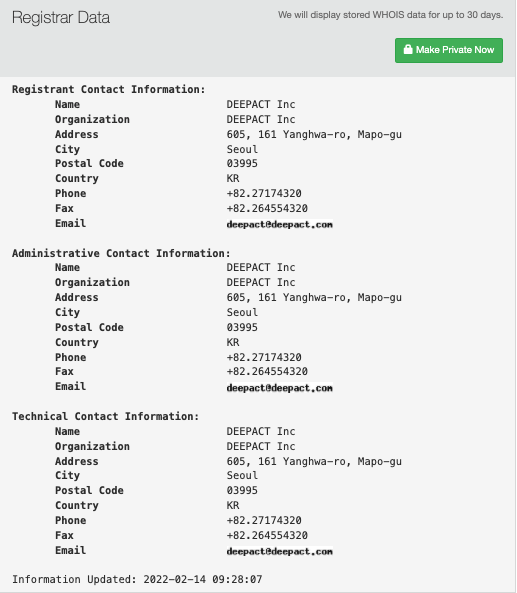Click the registrant address Yanghwa-ro text

tap(314, 134)
